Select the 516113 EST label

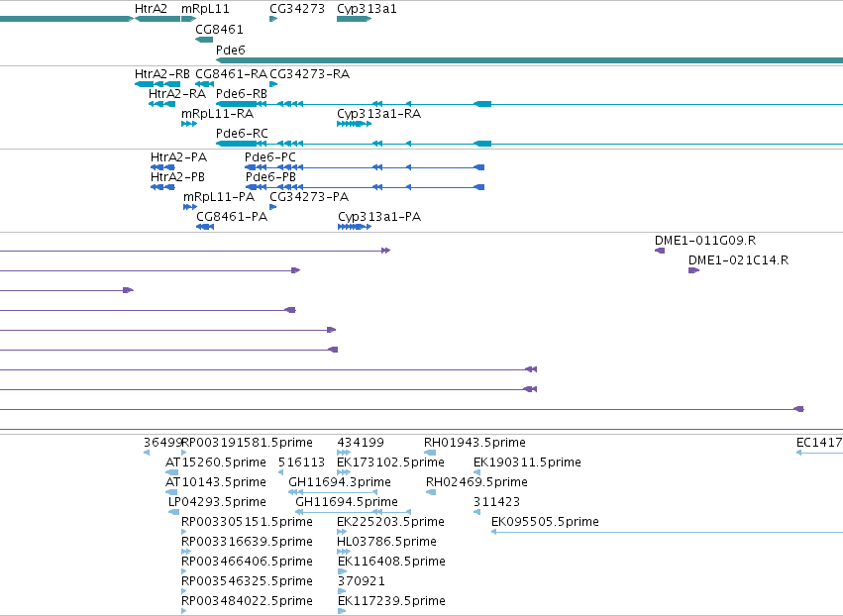coord(301,462)
